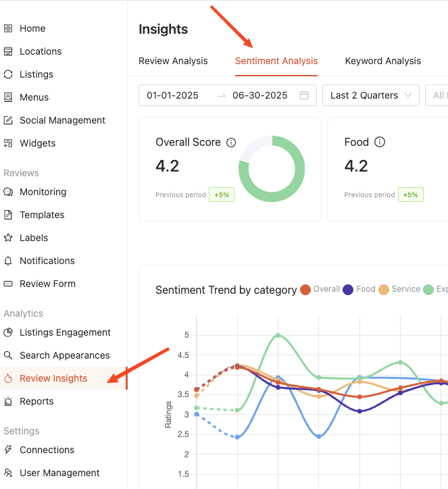Open the Widgets page
Image resolution: width=448 pixels, height=489 pixels.
[x=37, y=143]
